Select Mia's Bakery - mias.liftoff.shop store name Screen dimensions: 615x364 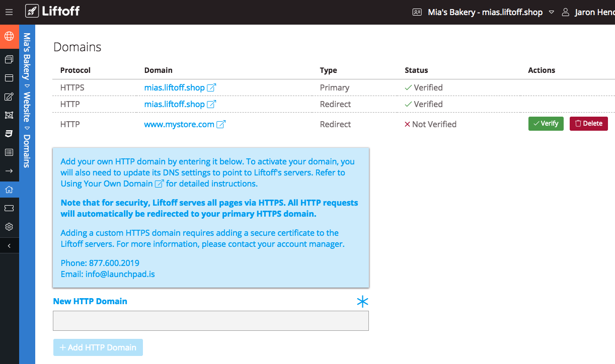[485, 12]
